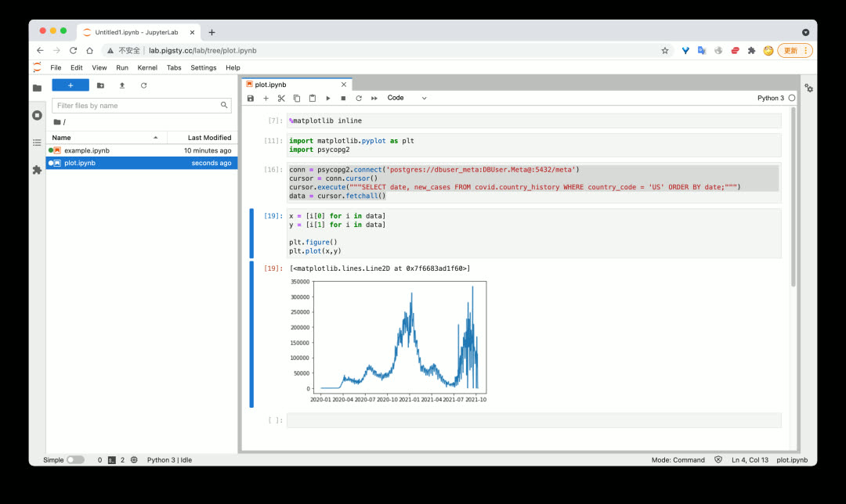Restart kernel and run all cells
846x504 pixels.
pos(374,98)
